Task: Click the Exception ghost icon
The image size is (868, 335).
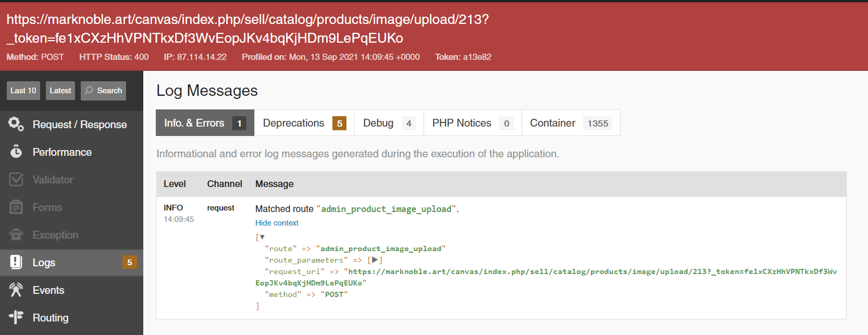Action: (16, 234)
